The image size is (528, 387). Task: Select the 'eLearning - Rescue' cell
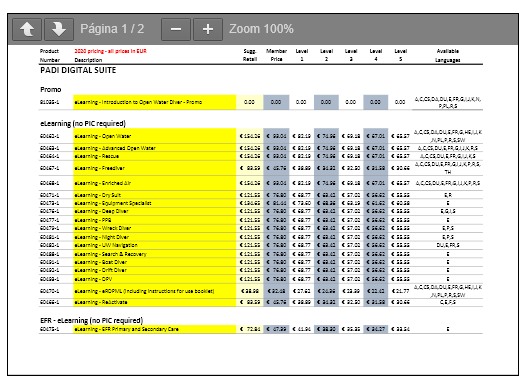155,156
